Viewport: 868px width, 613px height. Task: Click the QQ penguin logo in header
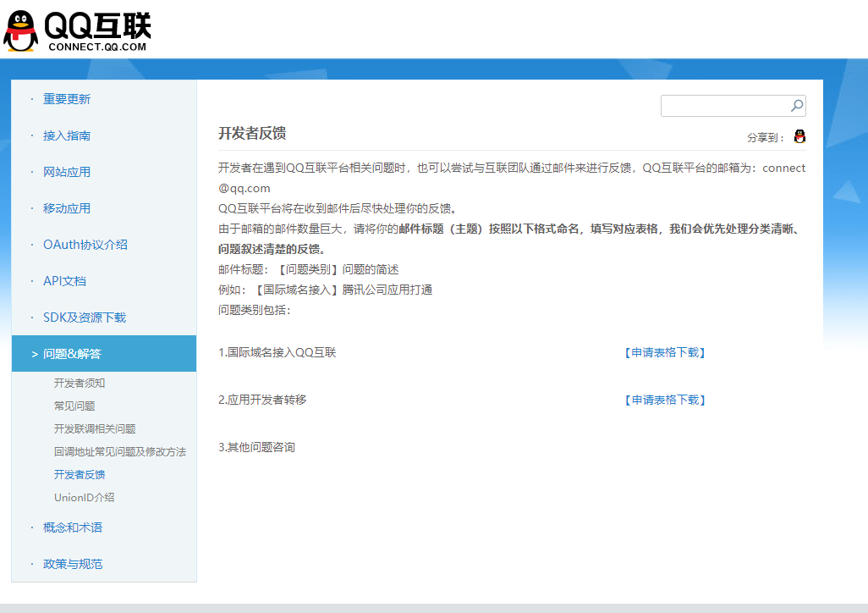21,32
